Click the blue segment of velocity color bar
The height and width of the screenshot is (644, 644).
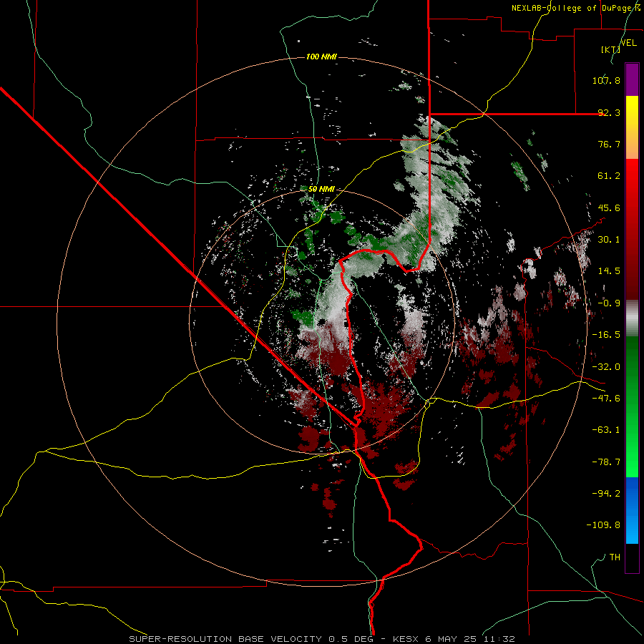(632, 510)
